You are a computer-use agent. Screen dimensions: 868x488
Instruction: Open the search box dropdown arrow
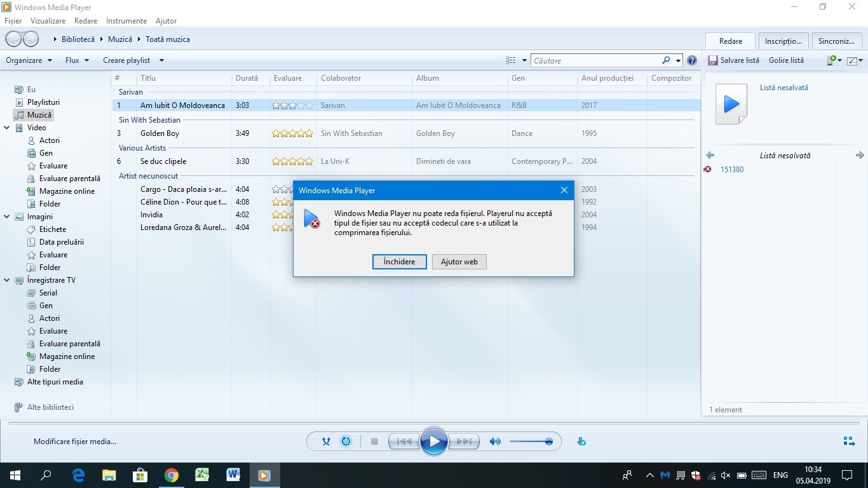(678, 60)
